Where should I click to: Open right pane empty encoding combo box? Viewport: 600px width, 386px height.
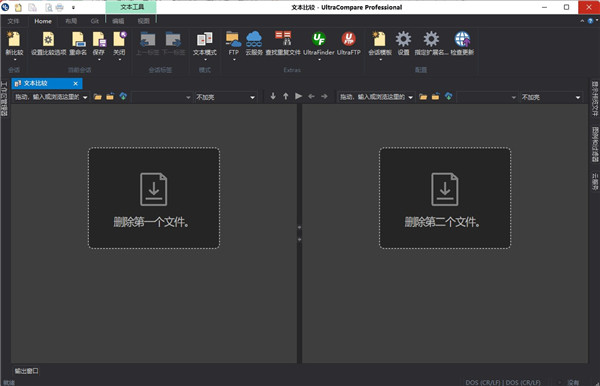pos(487,97)
